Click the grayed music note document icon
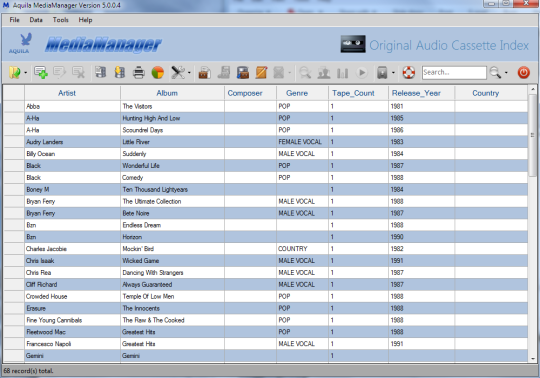Screen dimensions: 540x378 (224, 73)
